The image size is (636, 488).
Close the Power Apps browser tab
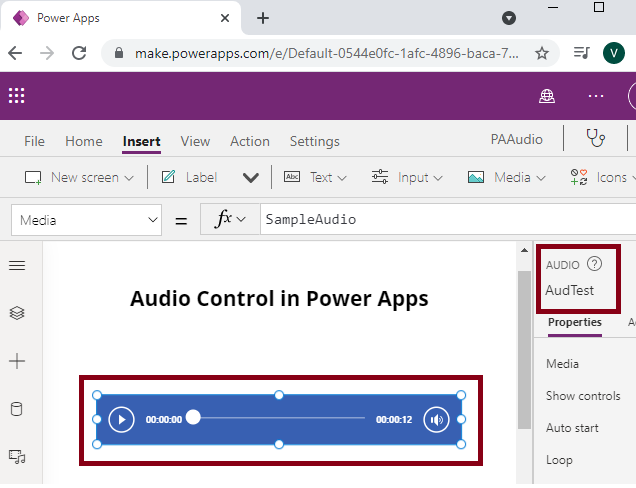click(225, 18)
